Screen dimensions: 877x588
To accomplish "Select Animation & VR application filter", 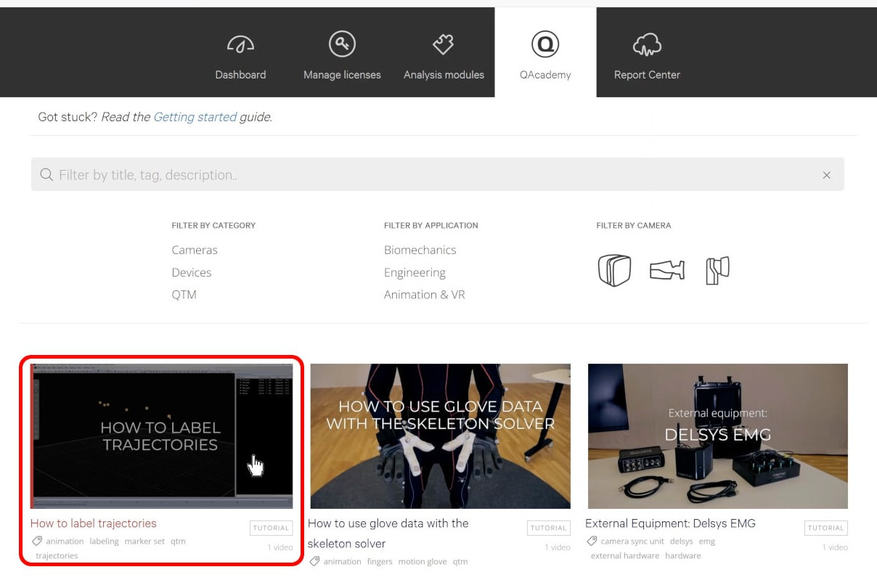I will (424, 295).
